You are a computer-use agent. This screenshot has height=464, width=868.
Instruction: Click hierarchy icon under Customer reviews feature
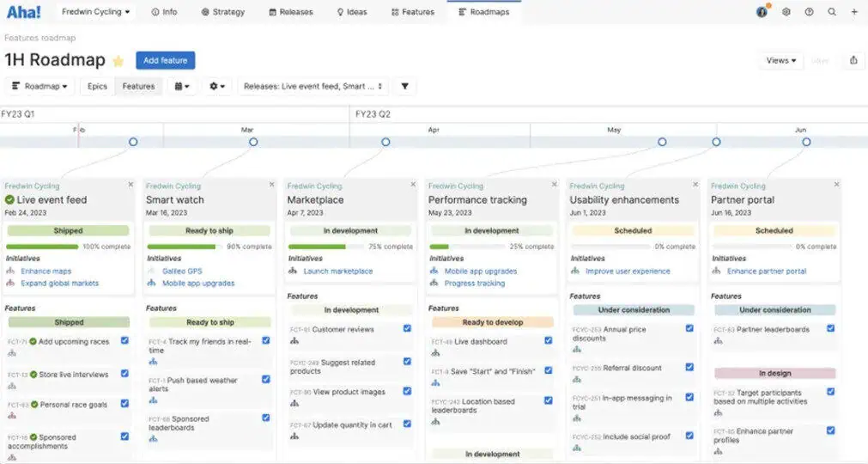click(294, 341)
